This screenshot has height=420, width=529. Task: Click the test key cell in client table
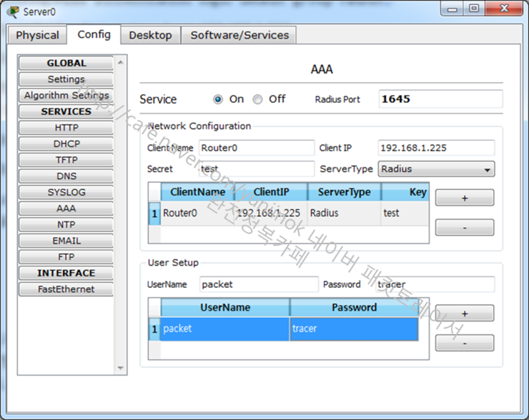[x=405, y=213]
